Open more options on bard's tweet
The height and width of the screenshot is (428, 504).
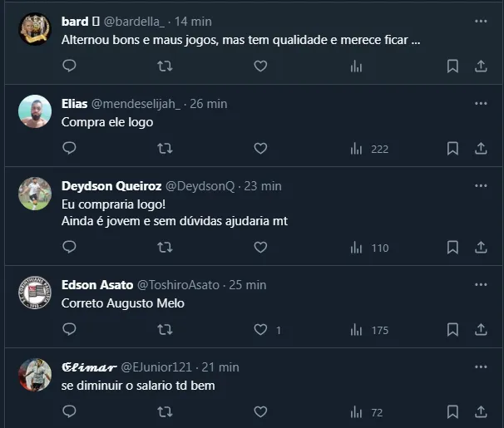click(x=481, y=21)
